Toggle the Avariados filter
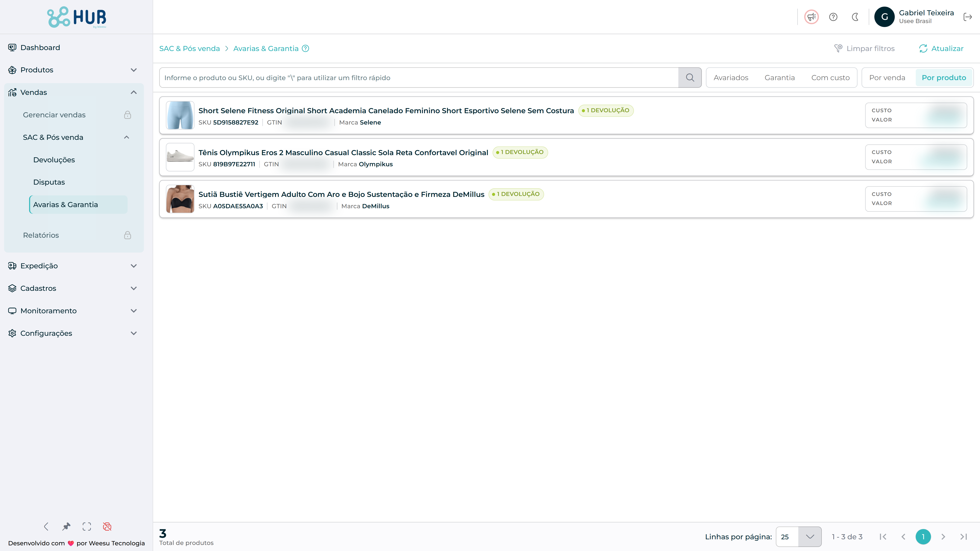980x551 pixels. click(x=731, y=78)
